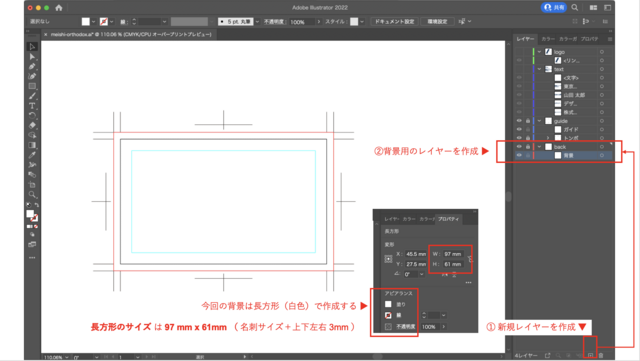
Task: Toggle visibility eye of guide layer
Action: click(519, 121)
